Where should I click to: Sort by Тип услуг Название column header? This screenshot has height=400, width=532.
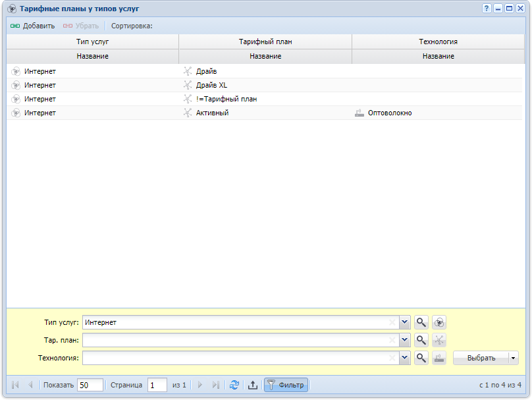(x=93, y=57)
